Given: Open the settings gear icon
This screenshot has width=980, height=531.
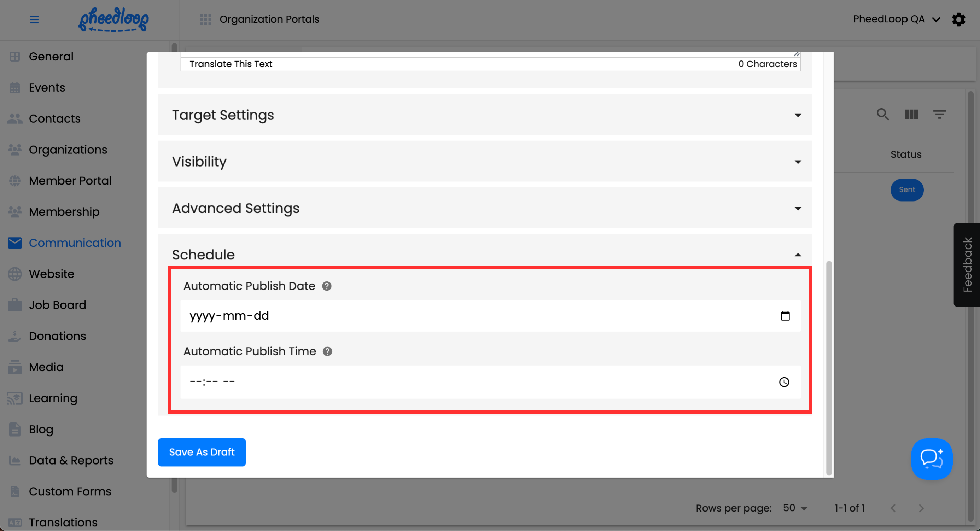Looking at the screenshot, I should pos(958,19).
